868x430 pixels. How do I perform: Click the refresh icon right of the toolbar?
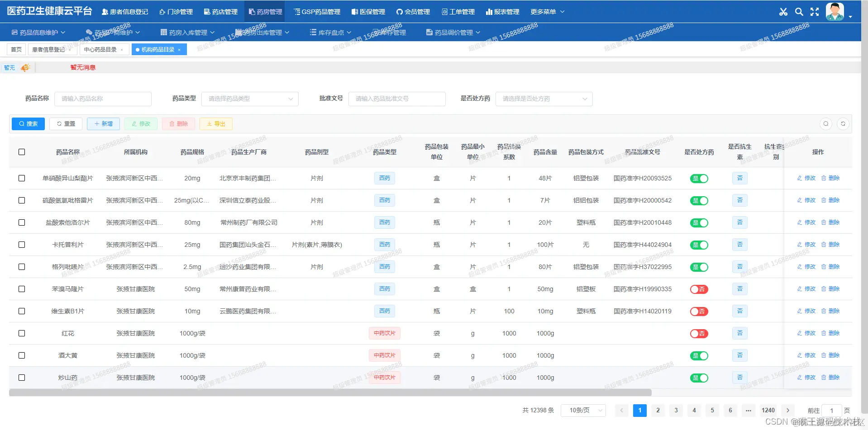pos(843,123)
